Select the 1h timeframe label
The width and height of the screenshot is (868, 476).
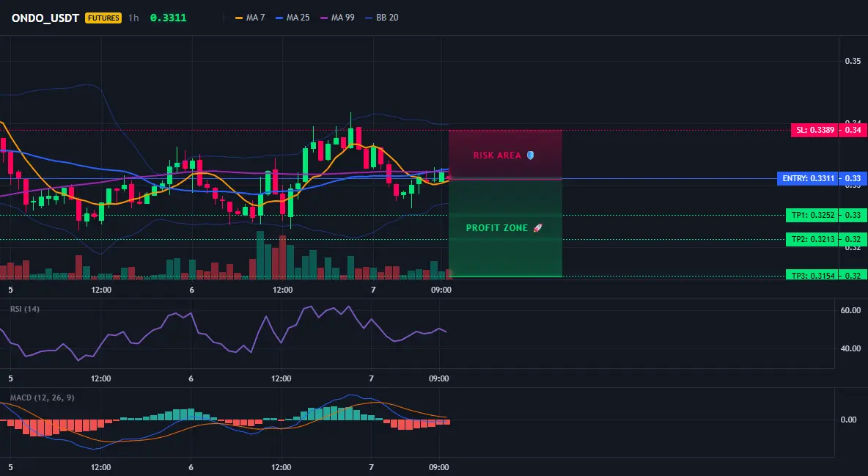133,18
